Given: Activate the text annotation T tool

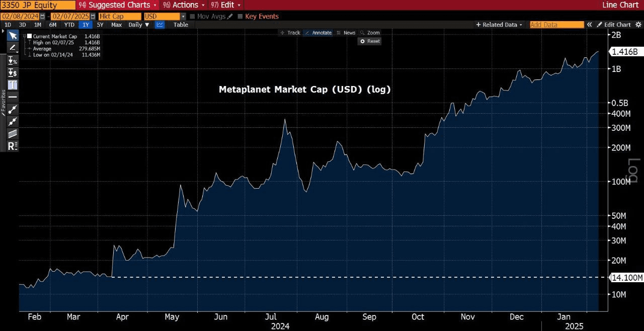Looking at the screenshot, I should [13, 85].
